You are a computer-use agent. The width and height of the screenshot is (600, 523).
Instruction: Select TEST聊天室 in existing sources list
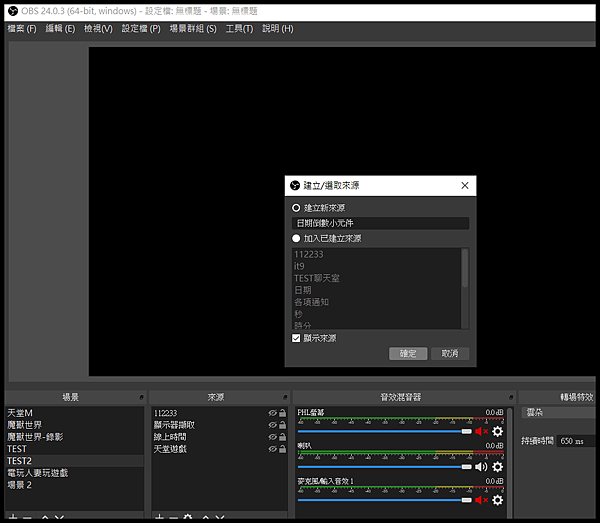[377, 278]
